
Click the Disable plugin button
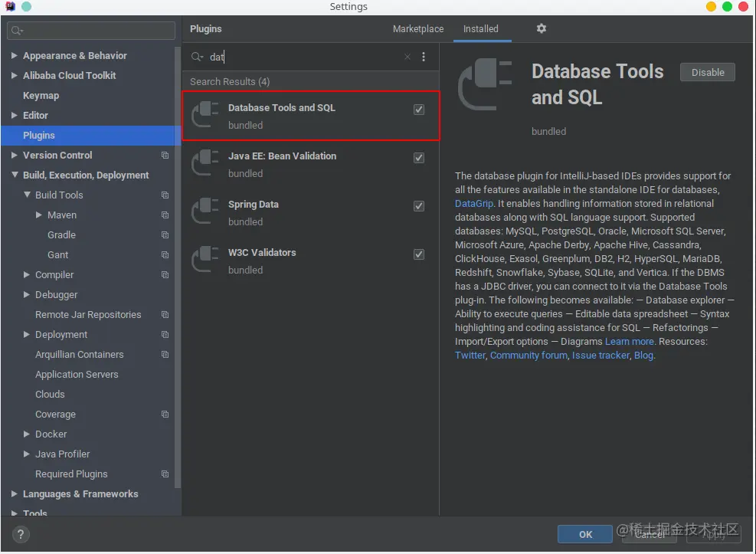707,72
